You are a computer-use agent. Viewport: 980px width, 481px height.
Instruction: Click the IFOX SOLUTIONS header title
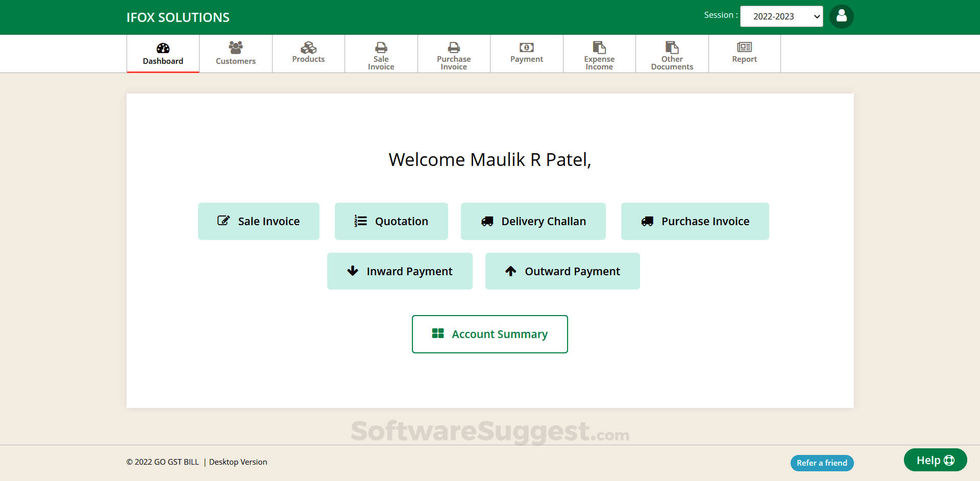(178, 17)
